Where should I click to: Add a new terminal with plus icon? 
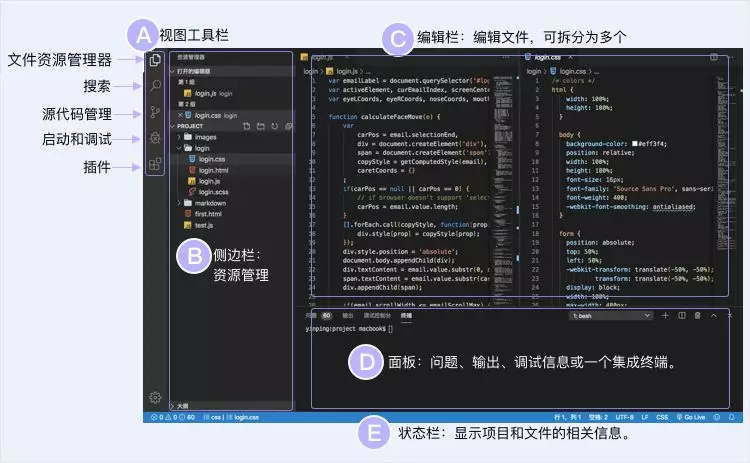[665, 315]
